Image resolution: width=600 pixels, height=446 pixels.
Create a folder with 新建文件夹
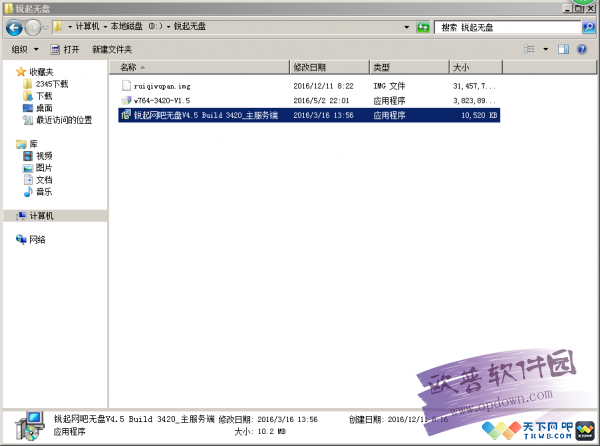[x=112, y=49]
